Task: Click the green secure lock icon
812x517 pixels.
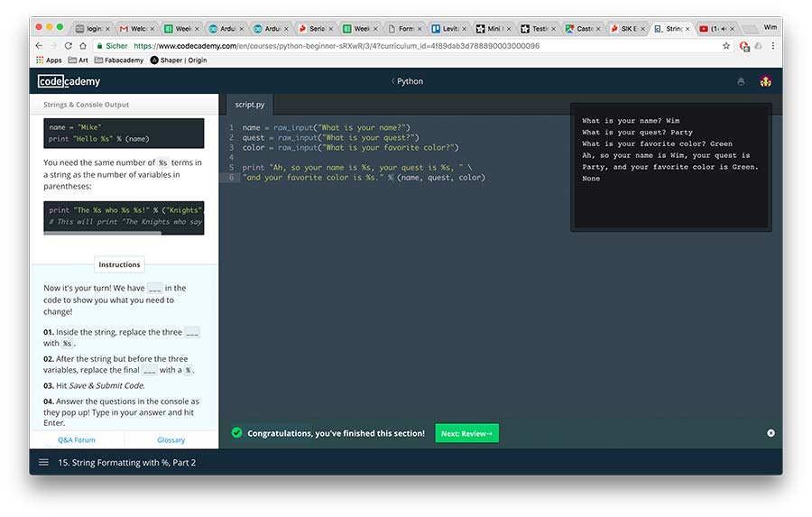Action: 100,46
